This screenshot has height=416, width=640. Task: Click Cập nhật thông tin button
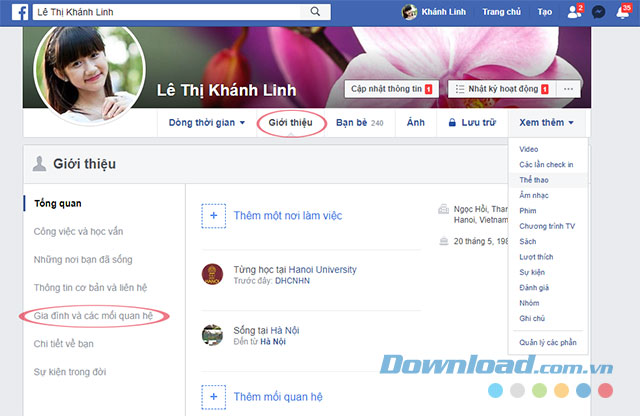(391, 89)
